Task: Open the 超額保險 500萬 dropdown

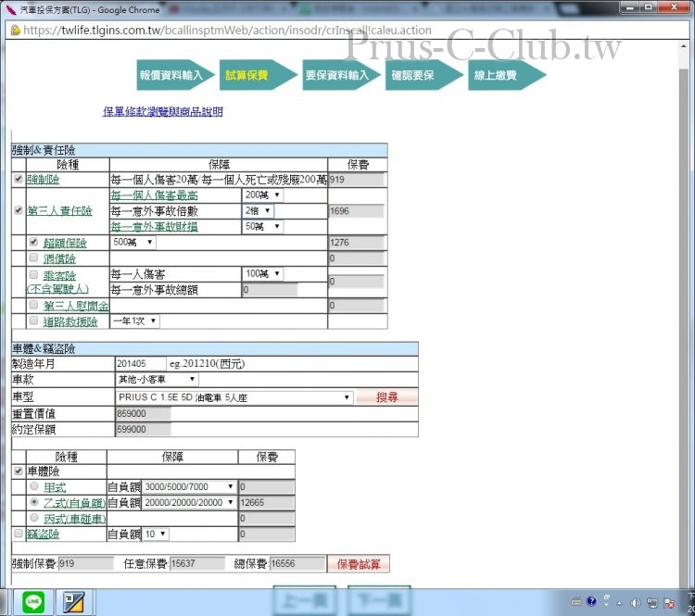Action: click(133, 243)
